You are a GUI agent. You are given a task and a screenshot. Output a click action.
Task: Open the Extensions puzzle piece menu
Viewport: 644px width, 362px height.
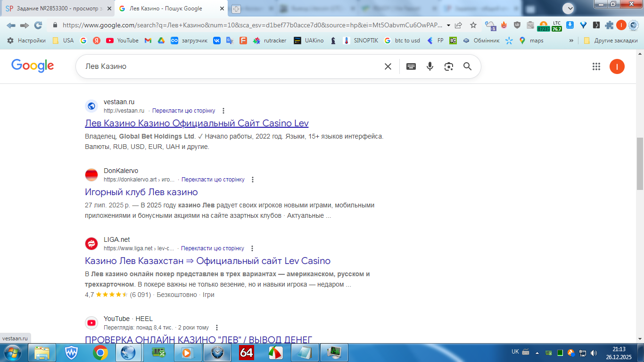click(610, 25)
